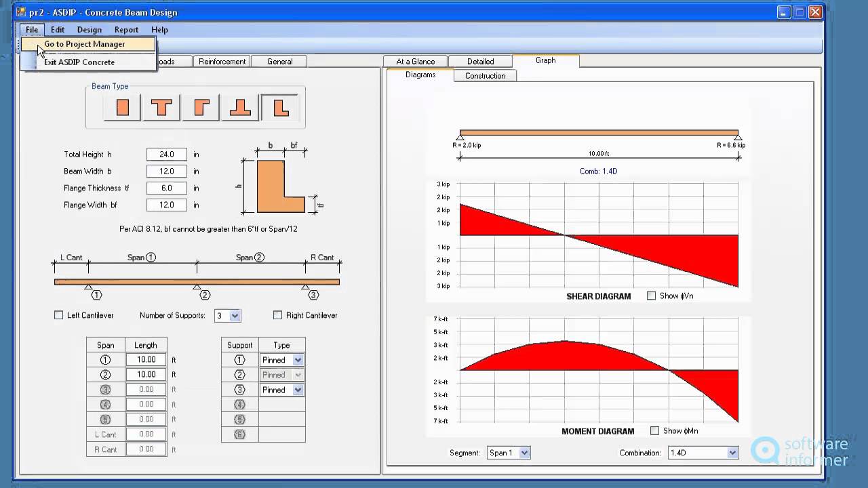
Task: Click support marker 2 under the beam sketch
Action: point(205,295)
